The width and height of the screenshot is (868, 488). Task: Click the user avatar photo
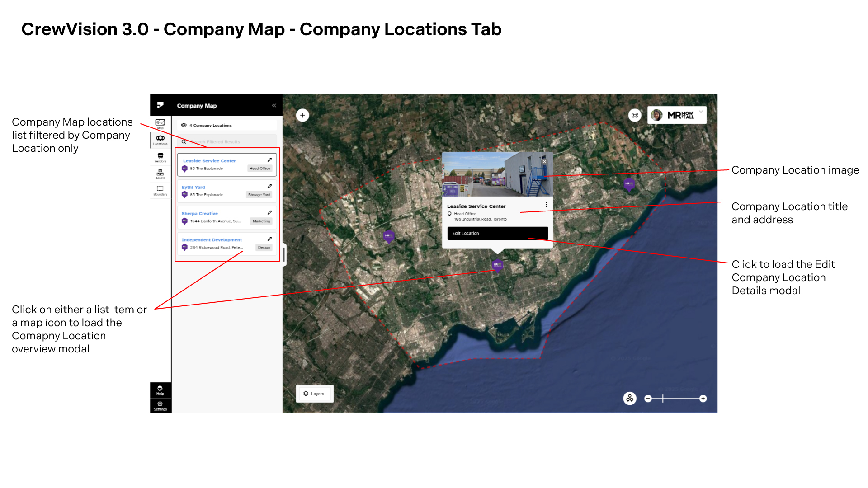(x=656, y=115)
